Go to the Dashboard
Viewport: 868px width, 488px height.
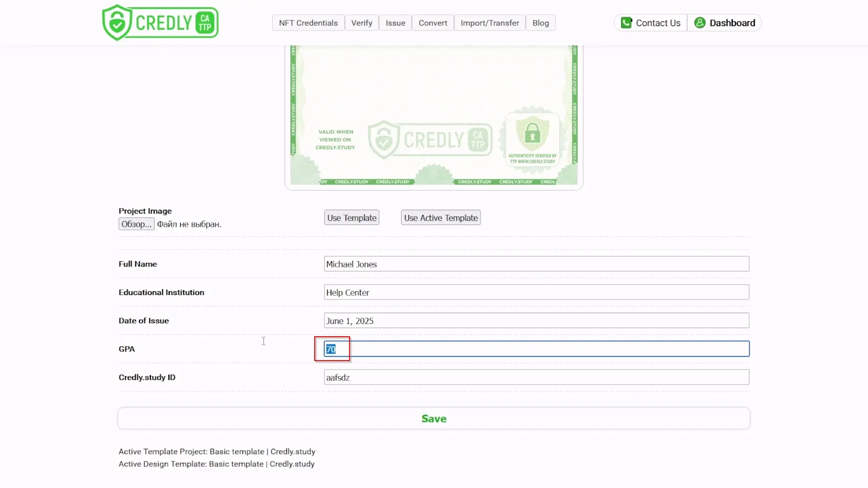pyautogui.click(x=724, y=23)
